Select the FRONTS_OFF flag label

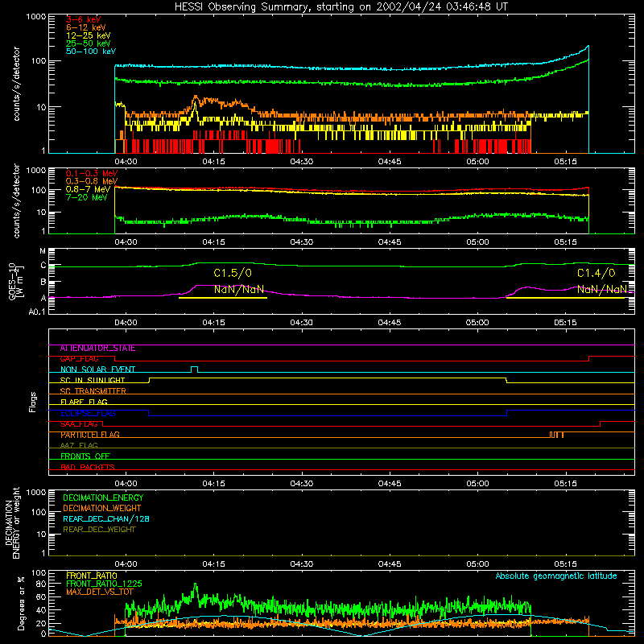coord(85,456)
